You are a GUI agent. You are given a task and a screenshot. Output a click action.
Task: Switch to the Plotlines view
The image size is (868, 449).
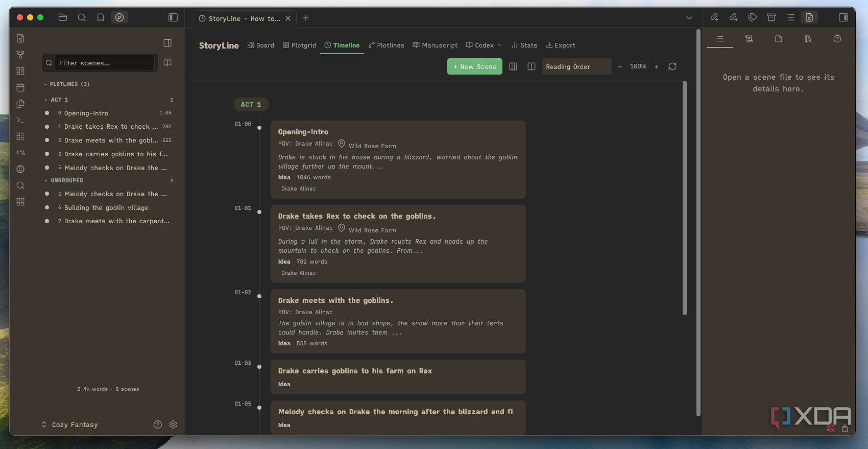pos(387,45)
